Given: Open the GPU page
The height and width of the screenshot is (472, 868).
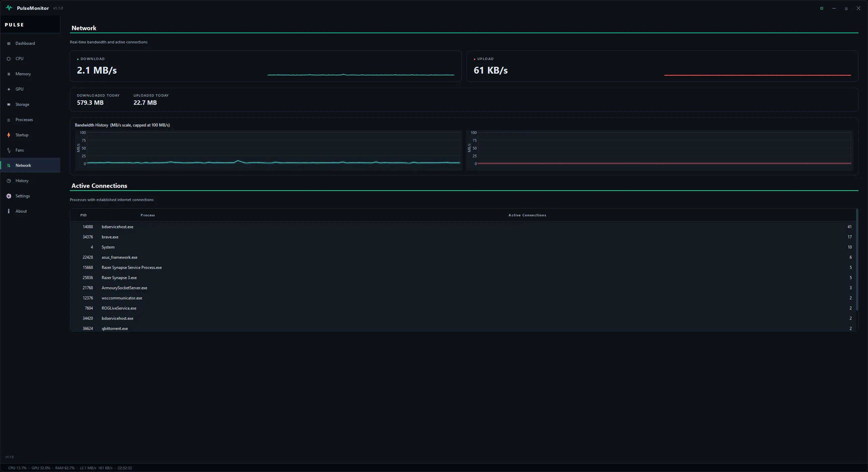Looking at the screenshot, I should click(30, 89).
